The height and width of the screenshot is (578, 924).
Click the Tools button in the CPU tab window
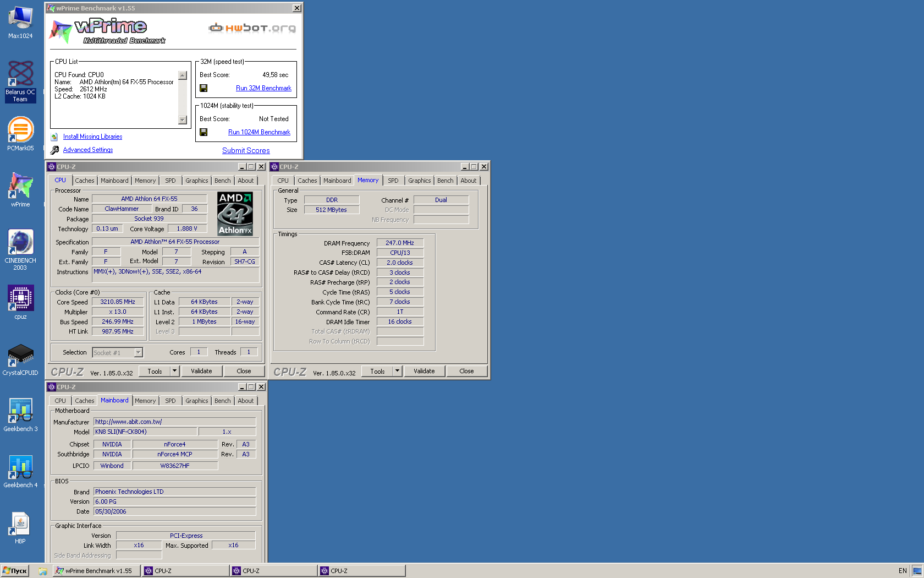coord(155,371)
